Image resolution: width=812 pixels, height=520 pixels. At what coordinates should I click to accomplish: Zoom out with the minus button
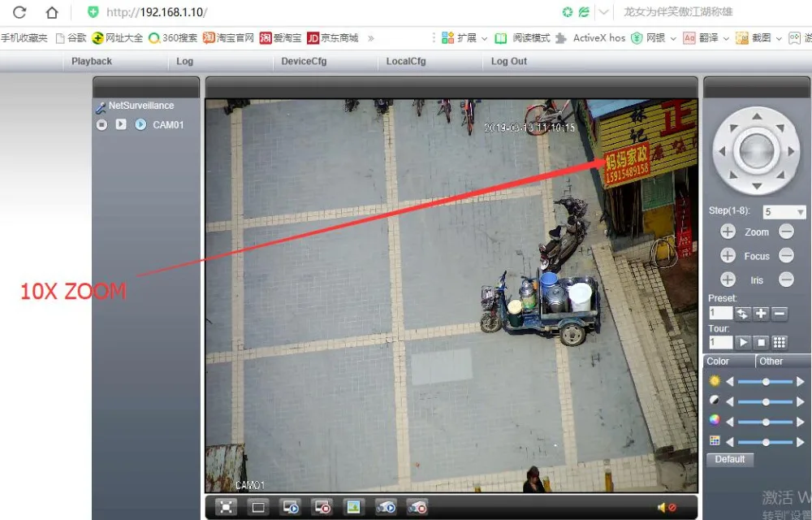click(786, 232)
